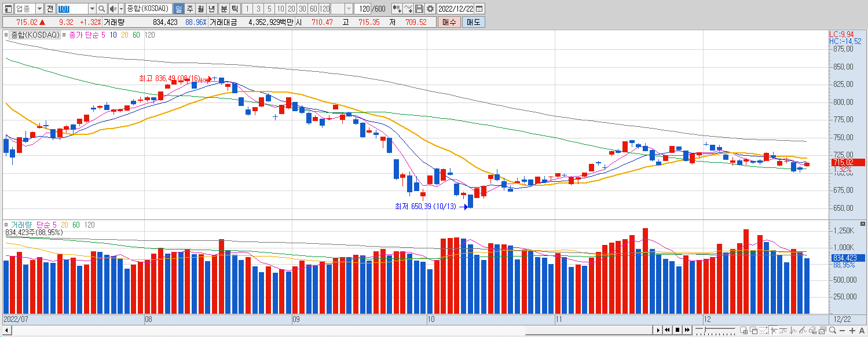Expand the code history dropdown arrow
The width and height of the screenshot is (868, 337).
[93, 9]
